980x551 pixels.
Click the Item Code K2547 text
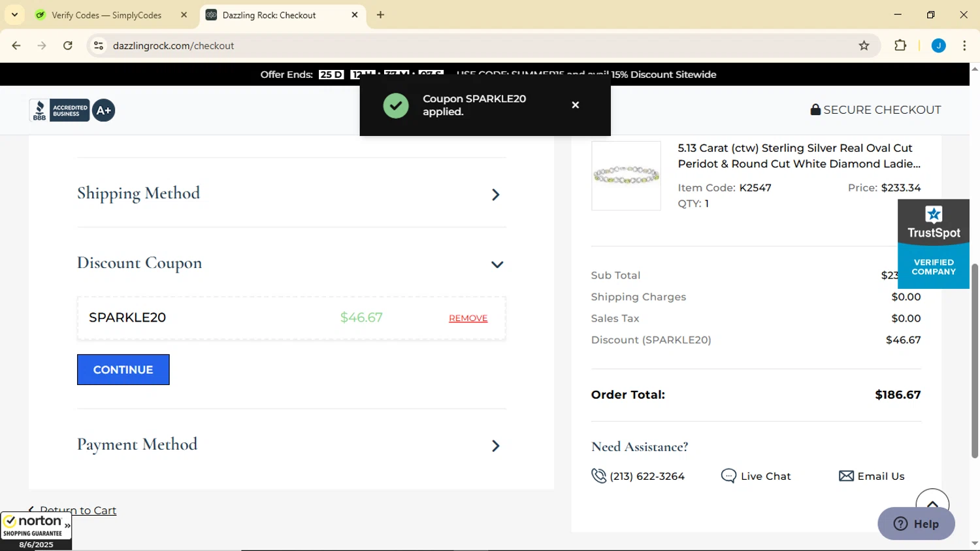[x=725, y=188]
